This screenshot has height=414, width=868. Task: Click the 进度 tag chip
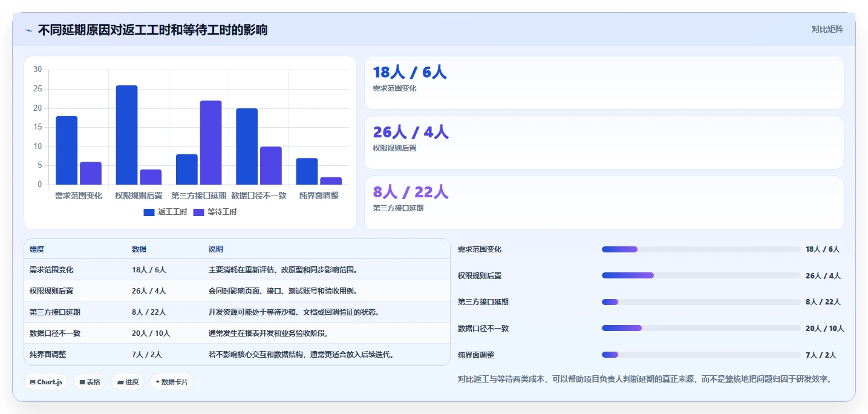128,382
